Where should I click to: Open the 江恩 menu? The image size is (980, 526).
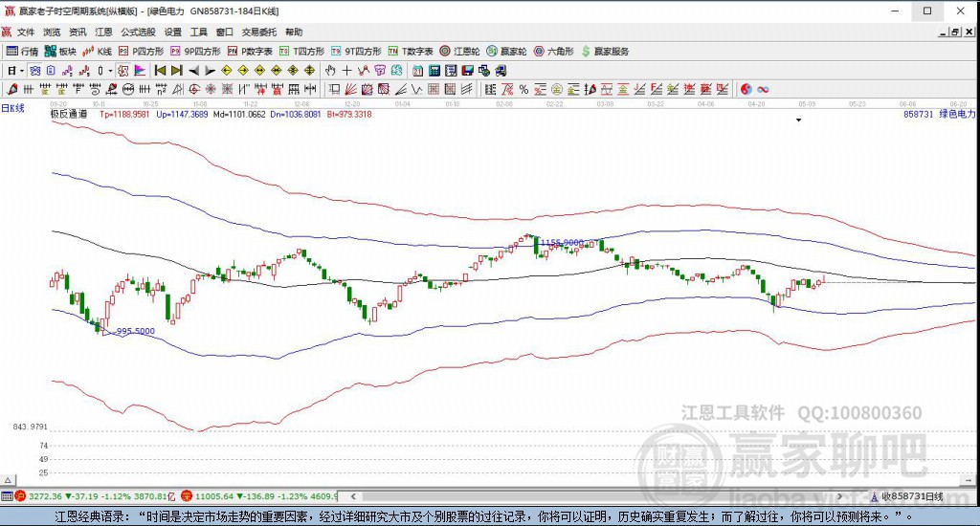pos(103,32)
